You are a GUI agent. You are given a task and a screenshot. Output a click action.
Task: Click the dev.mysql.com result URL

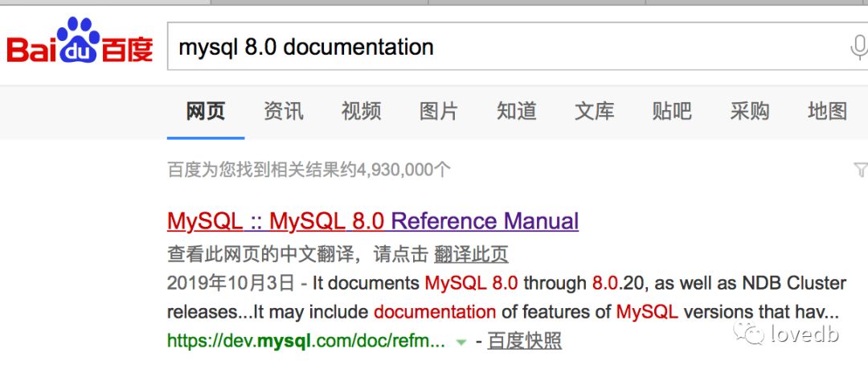(x=305, y=341)
